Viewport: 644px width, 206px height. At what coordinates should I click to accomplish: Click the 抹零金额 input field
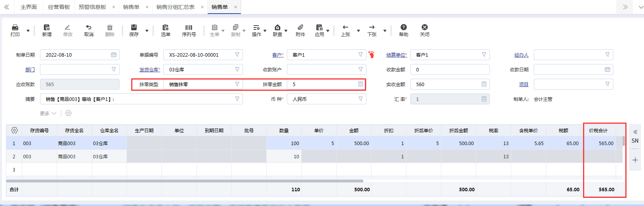tap(322, 85)
